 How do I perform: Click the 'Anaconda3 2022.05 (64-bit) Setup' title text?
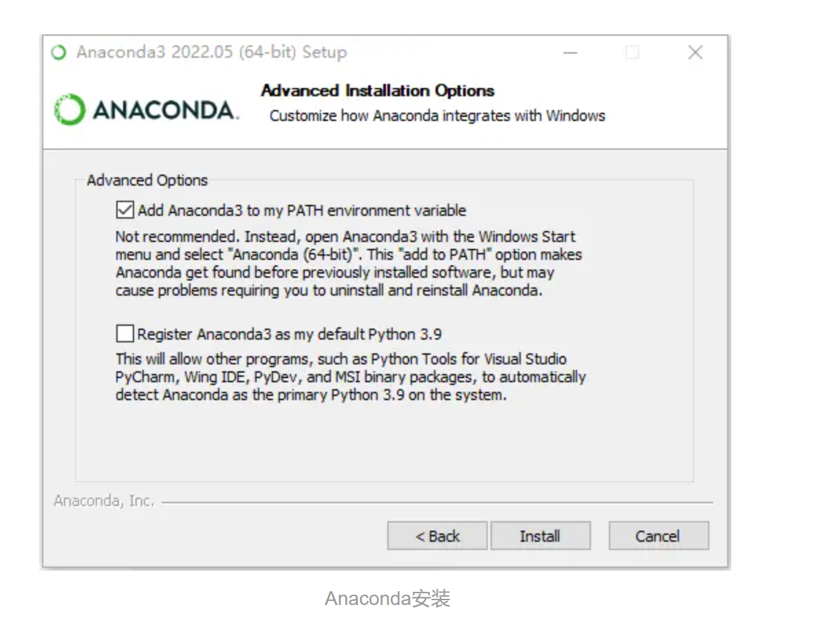pos(212,53)
